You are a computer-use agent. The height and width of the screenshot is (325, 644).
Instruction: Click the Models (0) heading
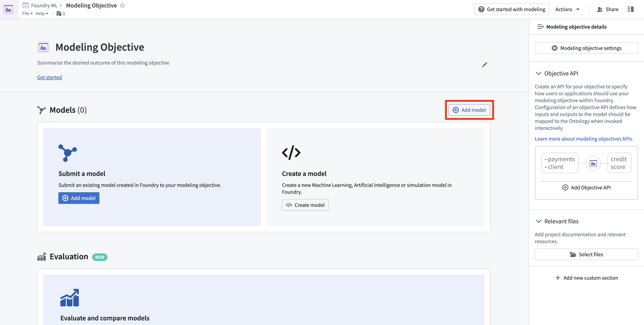pyautogui.click(x=68, y=110)
